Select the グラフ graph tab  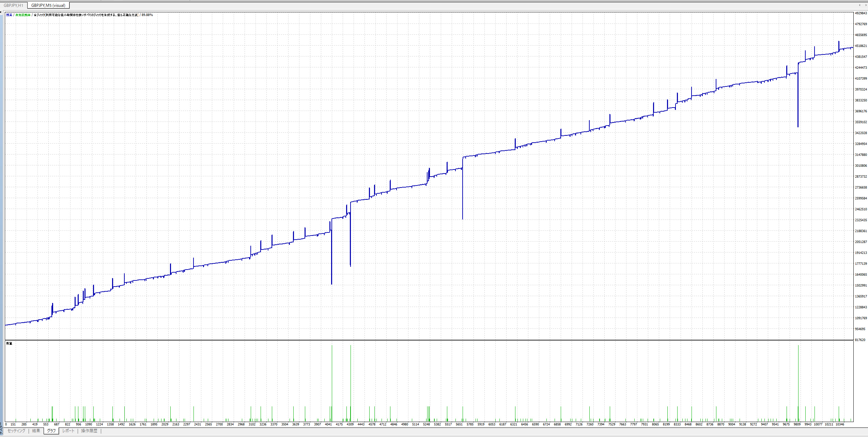point(51,431)
